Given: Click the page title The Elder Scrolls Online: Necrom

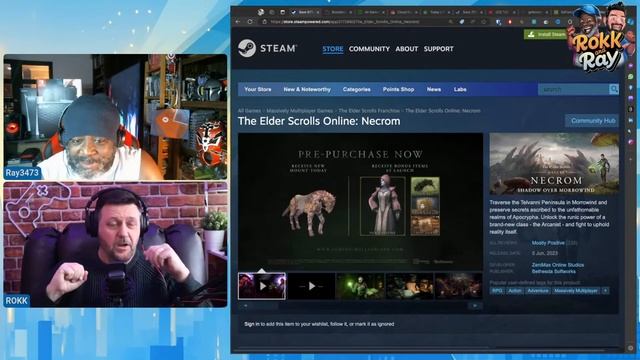Looking at the screenshot, I should click(319, 121).
